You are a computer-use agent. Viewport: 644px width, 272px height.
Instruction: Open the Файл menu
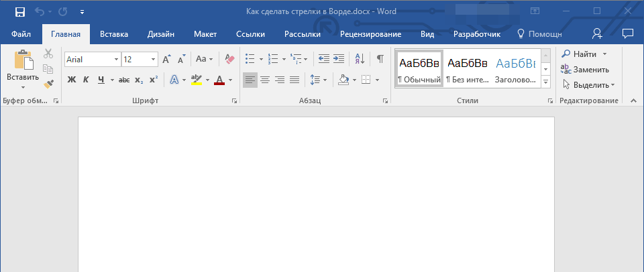tap(20, 33)
